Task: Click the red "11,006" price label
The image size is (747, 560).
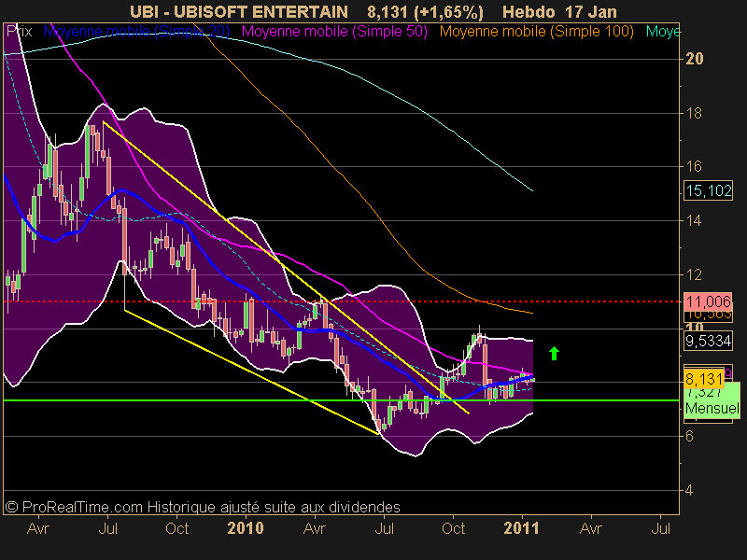Action: pos(708,301)
